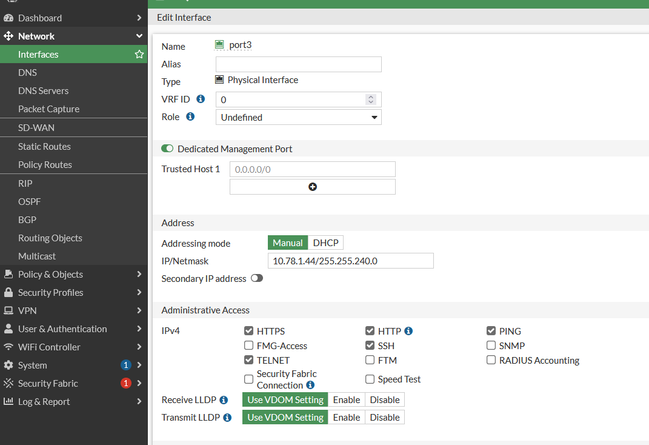Viewport: 649px width, 445px height.
Task: Enable the SNMP checkbox
Action: tap(491, 345)
